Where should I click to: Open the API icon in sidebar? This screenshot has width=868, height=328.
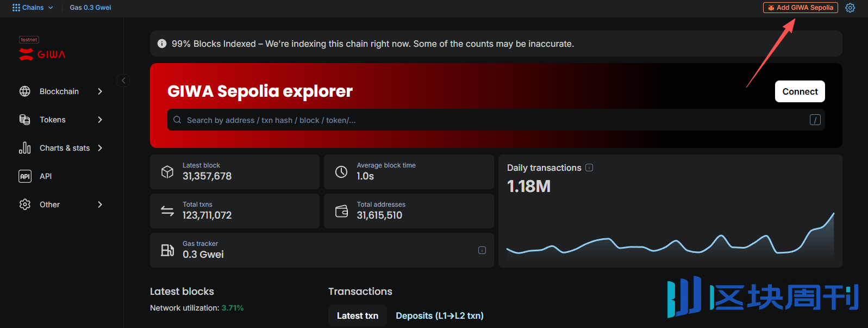[25, 176]
